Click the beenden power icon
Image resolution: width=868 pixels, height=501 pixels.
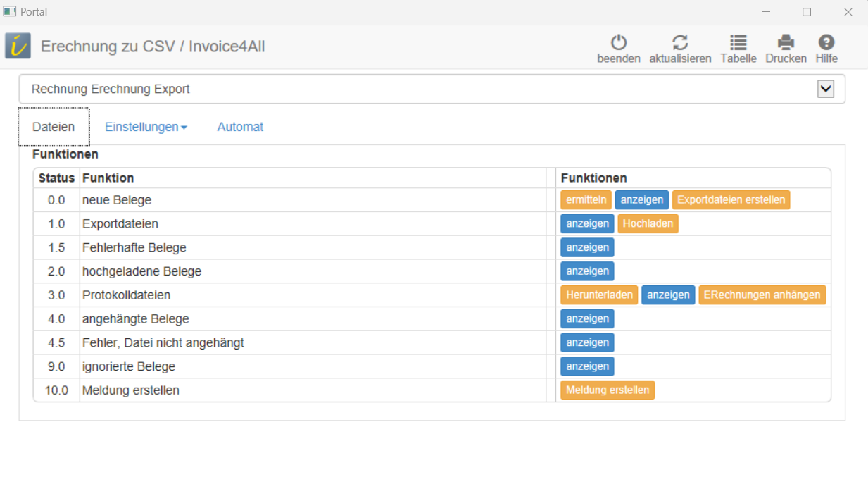(618, 42)
